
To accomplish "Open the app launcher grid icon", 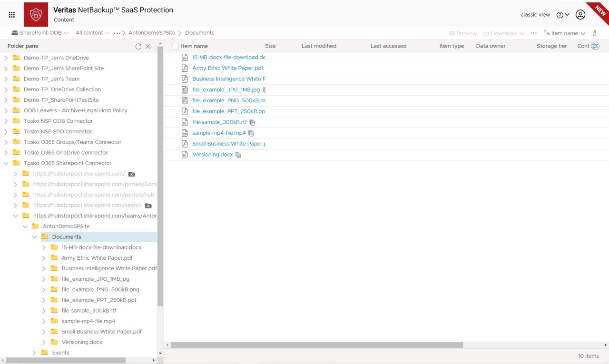I will point(12,15).
